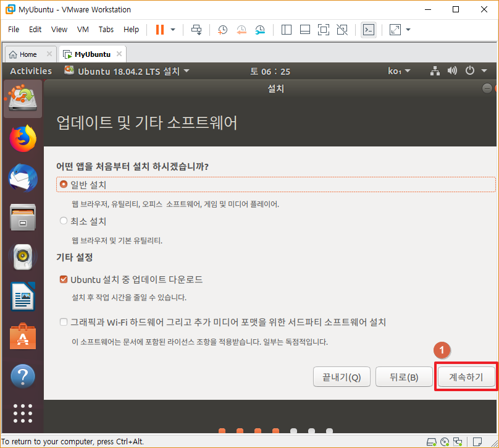Expand the pause button power dropdown arrow
Screen dimensions: 499x448
[x=173, y=30]
